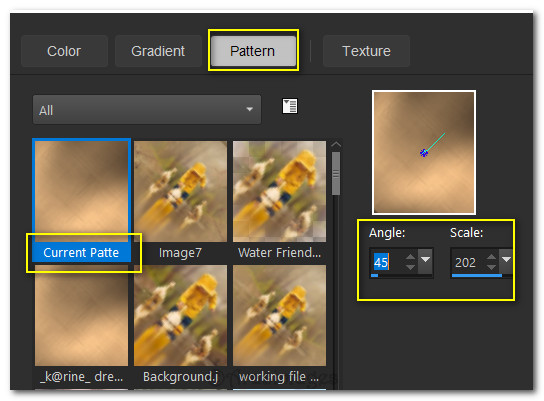Click the blue angle control point in preview
The height and width of the screenshot is (401, 544).
tap(424, 153)
